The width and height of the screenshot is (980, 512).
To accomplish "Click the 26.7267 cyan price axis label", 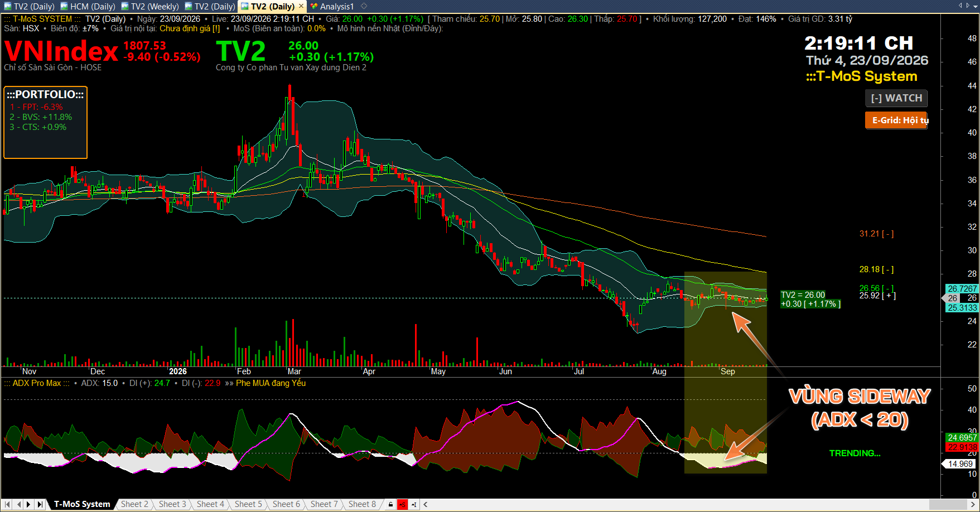I will coord(962,288).
